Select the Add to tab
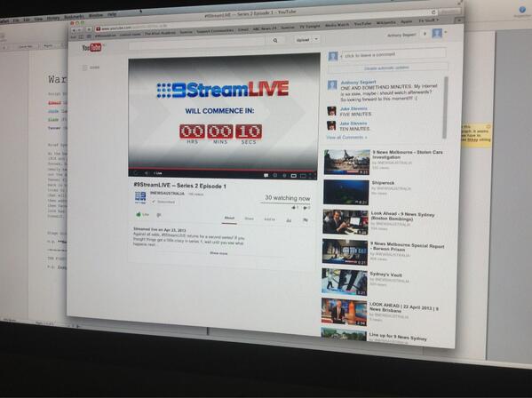Image resolution: width=532 pixels, height=398 pixels. coord(270,219)
